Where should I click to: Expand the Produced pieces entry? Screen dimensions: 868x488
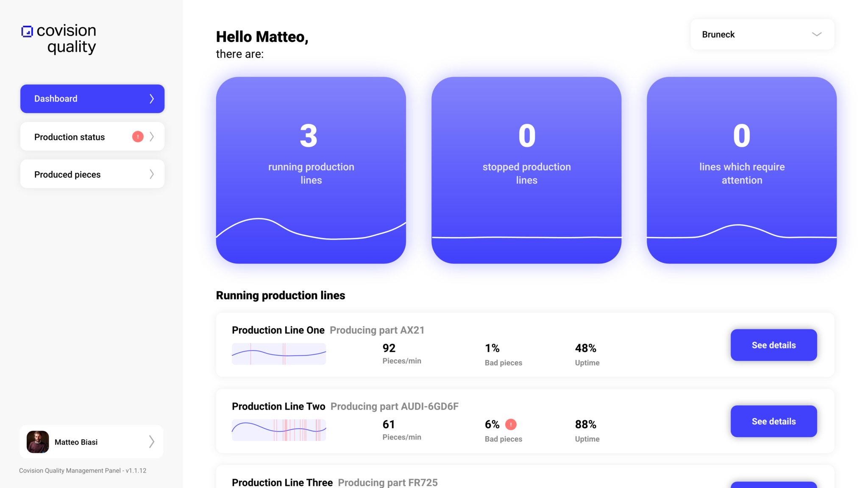pyautogui.click(x=152, y=174)
